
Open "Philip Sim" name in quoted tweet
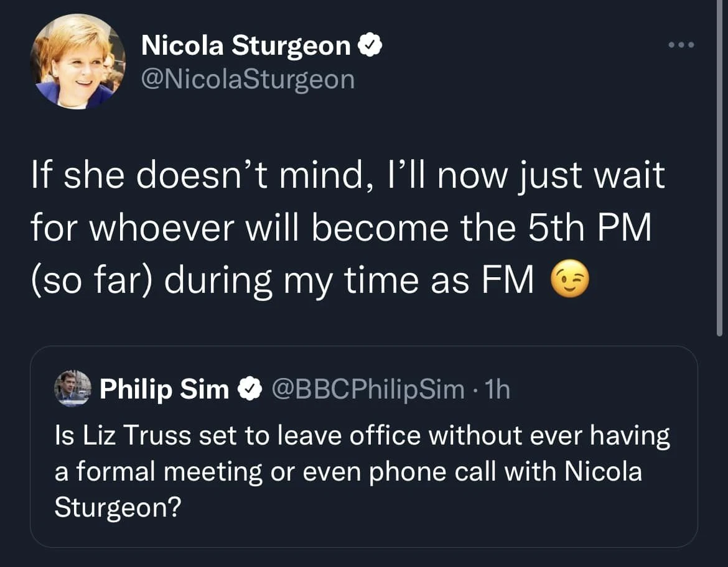(164, 389)
